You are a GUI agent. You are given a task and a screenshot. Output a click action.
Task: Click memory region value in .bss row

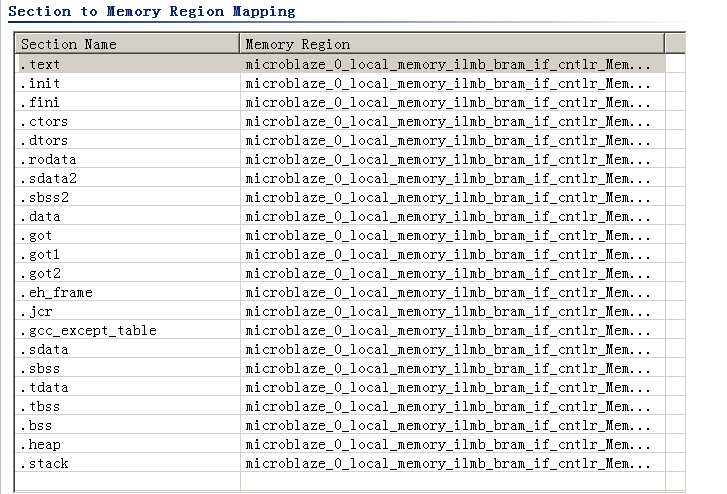(x=453, y=425)
